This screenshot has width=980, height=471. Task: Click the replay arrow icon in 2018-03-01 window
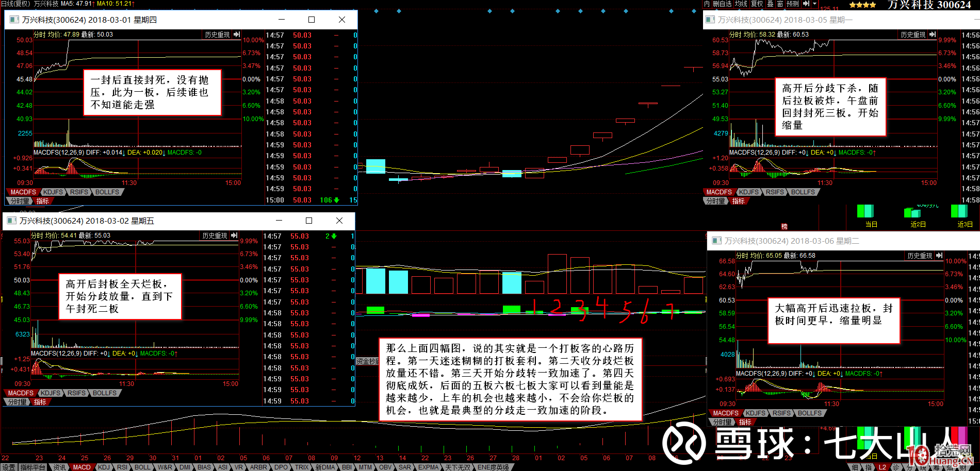tap(236, 35)
